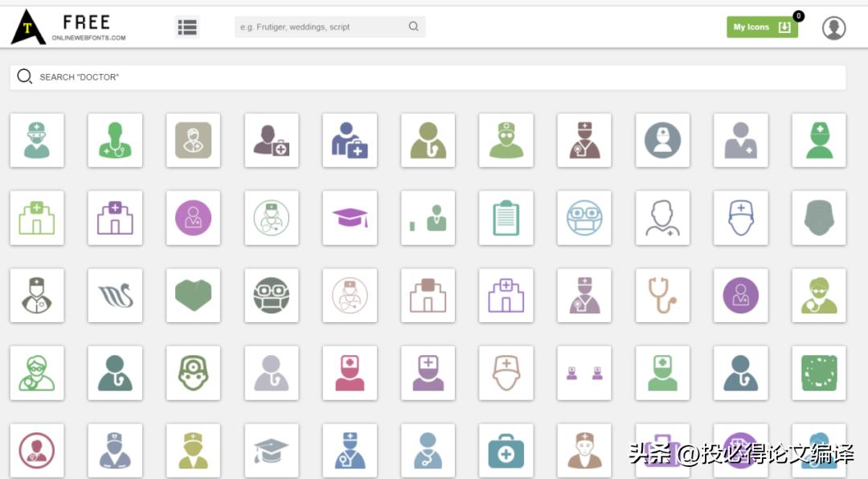This screenshot has width=868, height=479.
Task: Open the list menu icon in header
Action: [x=187, y=27]
